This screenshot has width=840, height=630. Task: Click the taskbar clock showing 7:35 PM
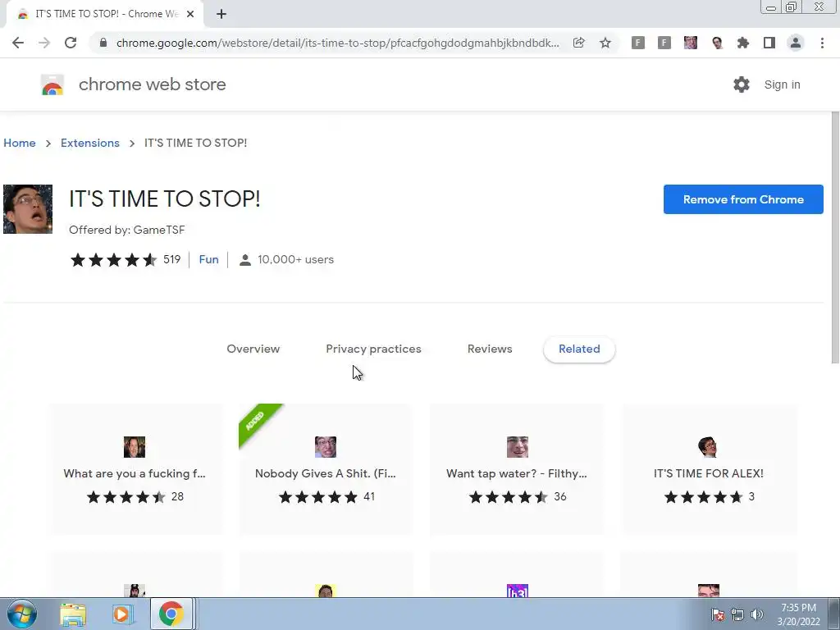798,614
